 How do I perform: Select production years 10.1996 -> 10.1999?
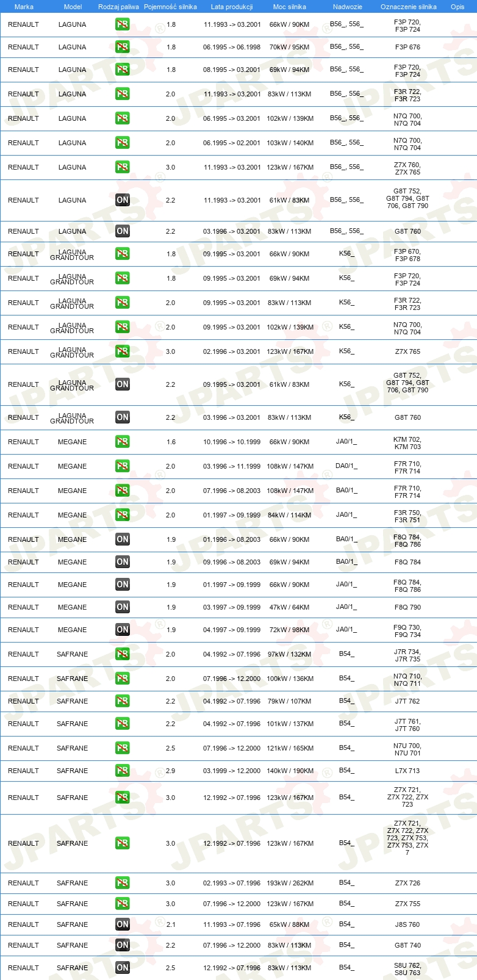232,442
